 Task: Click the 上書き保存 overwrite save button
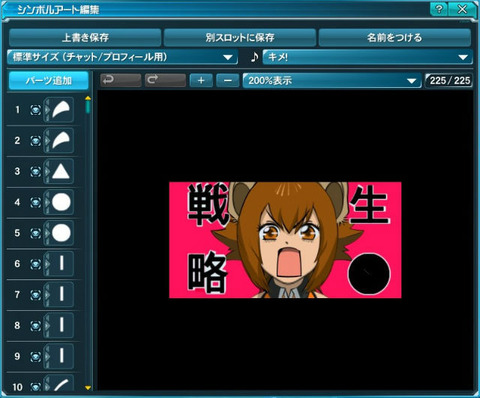(x=85, y=37)
